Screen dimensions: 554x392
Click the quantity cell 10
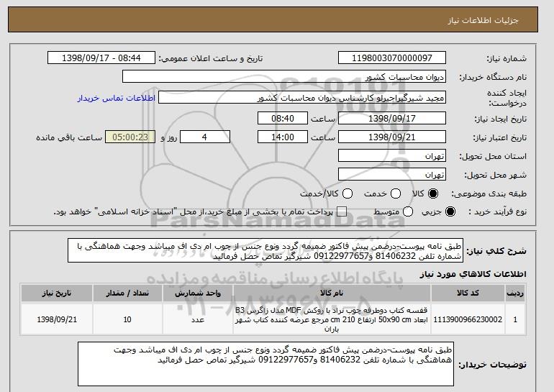[x=127, y=319]
